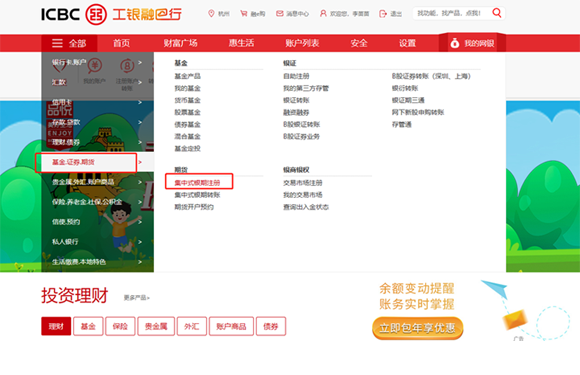Click the 我的网银 money bag icon
The image size is (580, 375).
coord(455,43)
